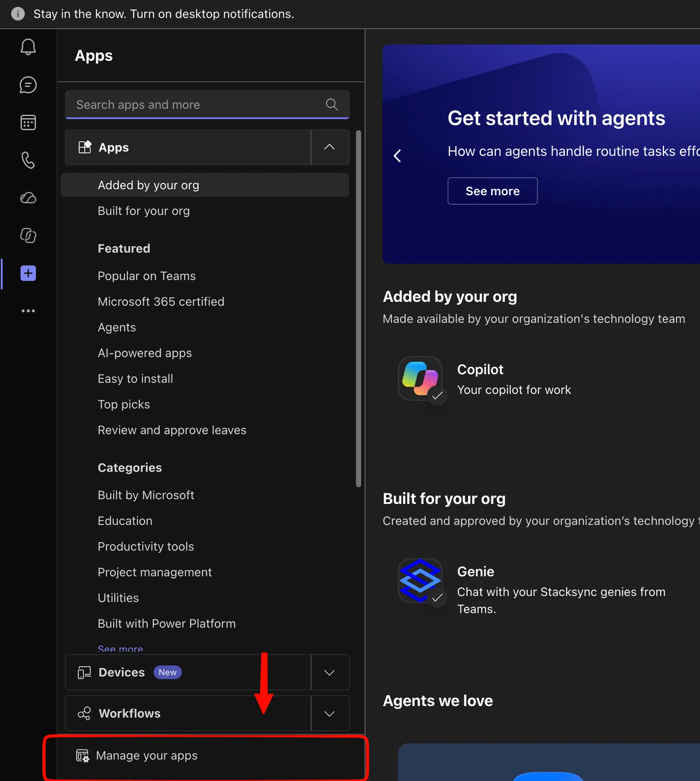The image size is (700, 781).
Task: Click the Apps section header
Action: [188, 147]
